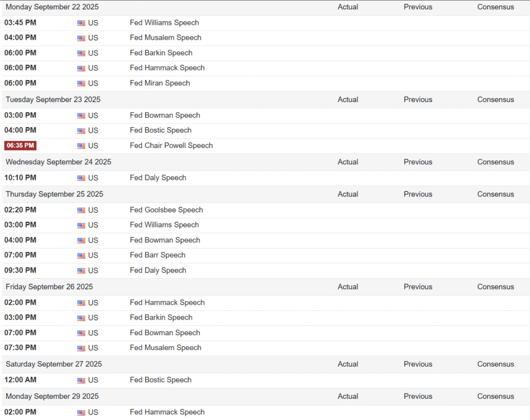Open the Fed Chair Powell Speech event
Image resolution: width=530 pixels, height=420 pixels.
[x=171, y=145]
